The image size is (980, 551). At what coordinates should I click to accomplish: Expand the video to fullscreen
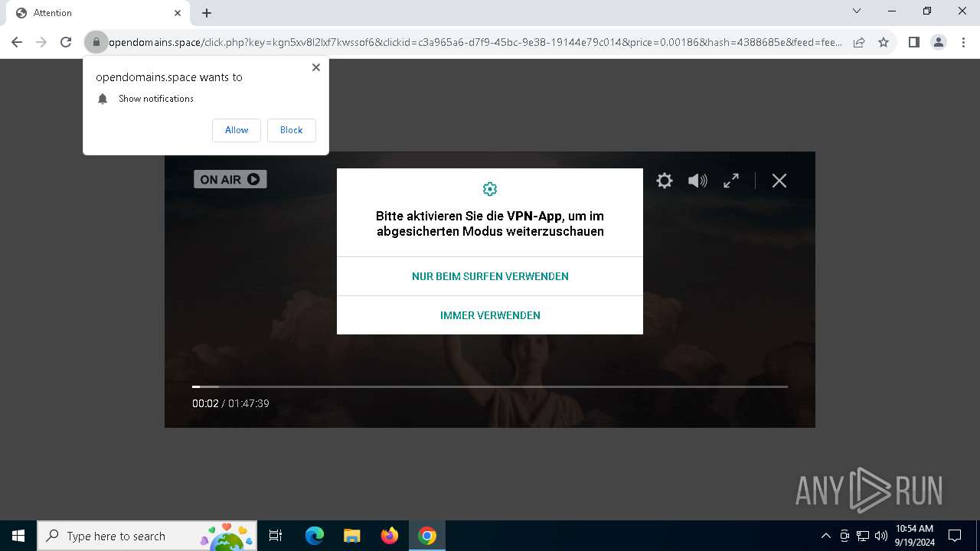click(731, 181)
